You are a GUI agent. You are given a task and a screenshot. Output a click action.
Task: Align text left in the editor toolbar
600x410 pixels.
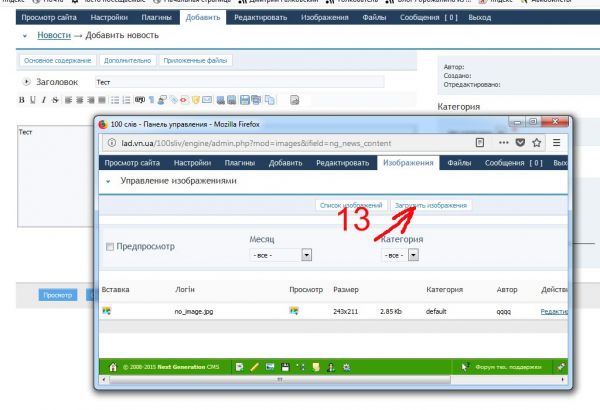[x=68, y=100]
